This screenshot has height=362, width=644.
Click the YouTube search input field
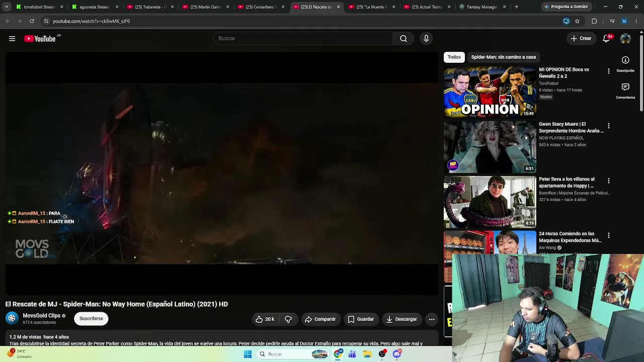(x=303, y=39)
